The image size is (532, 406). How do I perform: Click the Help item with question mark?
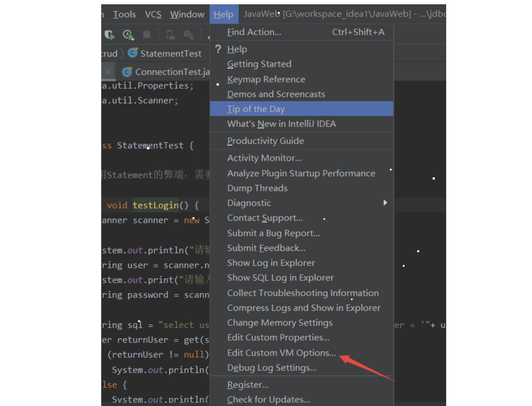[302, 49]
